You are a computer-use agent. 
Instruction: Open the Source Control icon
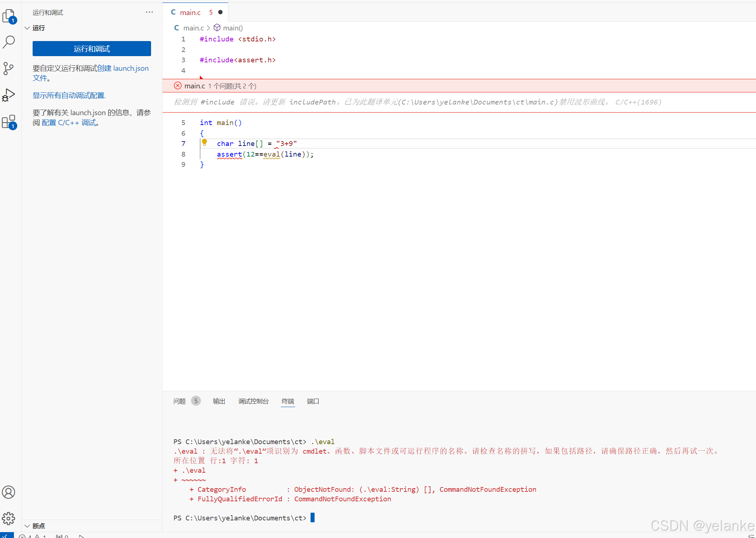tap(9, 68)
